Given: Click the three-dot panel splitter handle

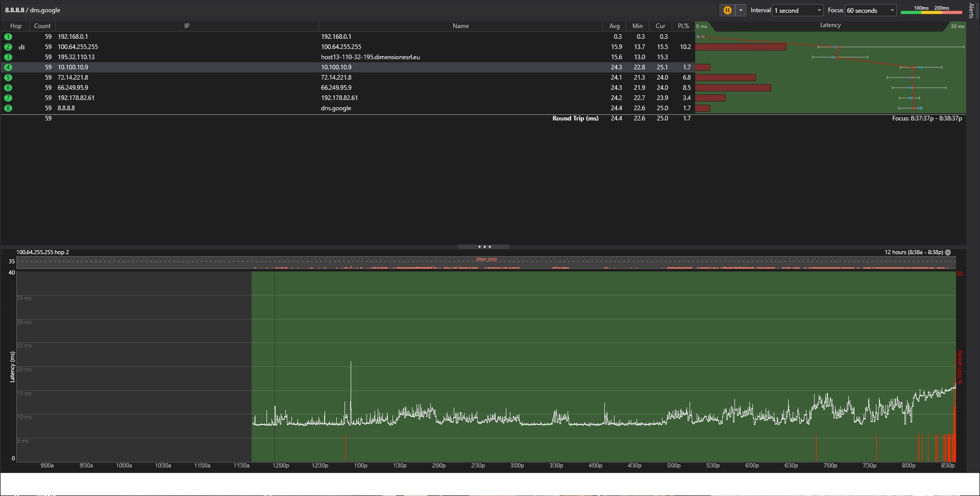Looking at the screenshot, I should pyautogui.click(x=484, y=247).
